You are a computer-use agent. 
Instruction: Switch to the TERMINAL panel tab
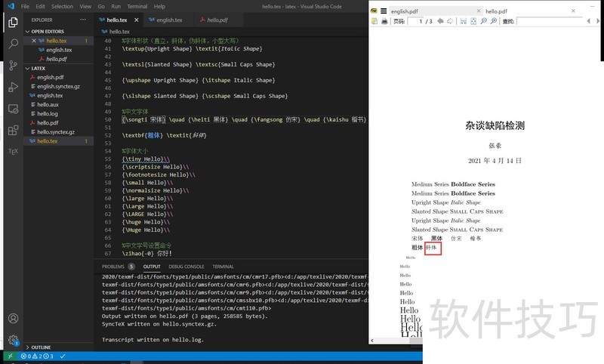pyautogui.click(x=223, y=266)
